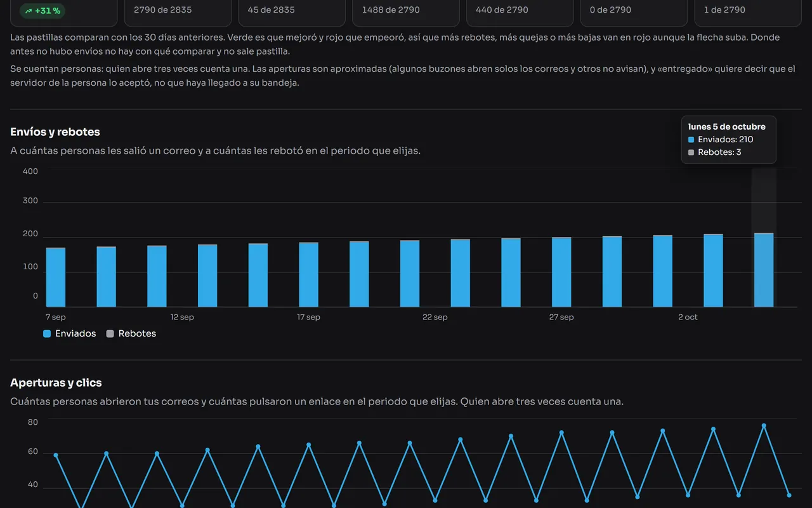Click the "2790 de 2835" stat value
This screenshot has width=812, height=508.
(162, 10)
